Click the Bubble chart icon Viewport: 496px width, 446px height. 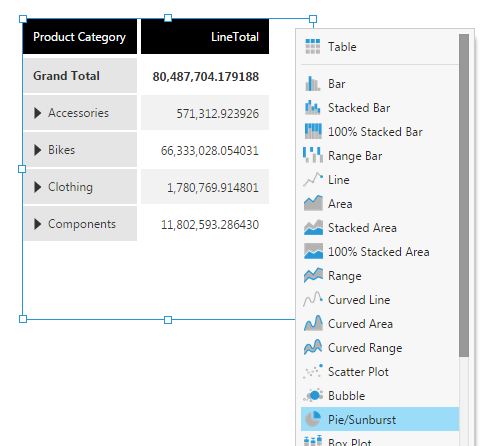[x=313, y=395]
